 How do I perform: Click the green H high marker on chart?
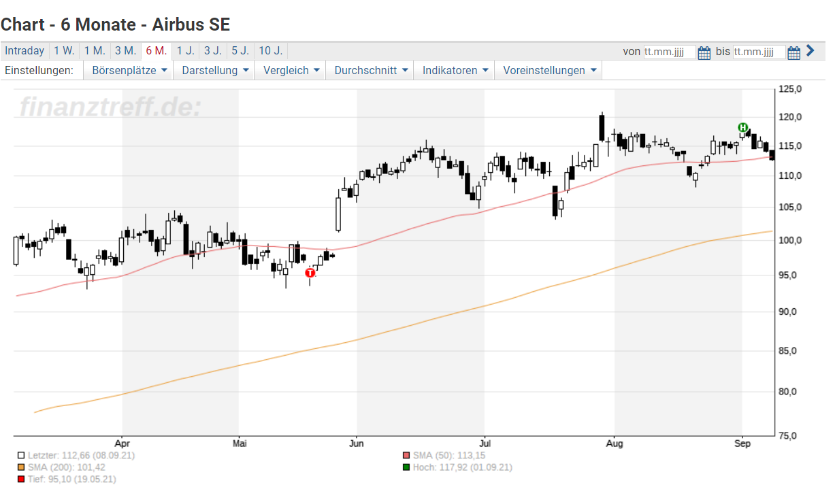(742, 127)
